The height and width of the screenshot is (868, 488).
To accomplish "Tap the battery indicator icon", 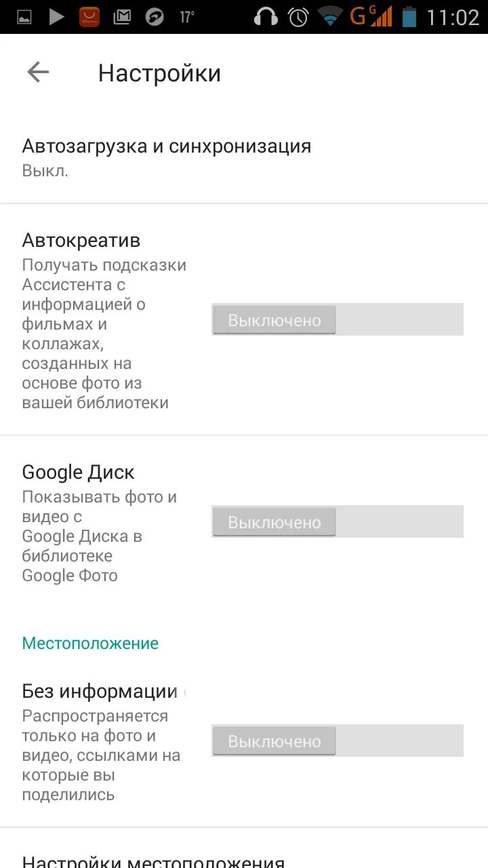I will tap(409, 16).
